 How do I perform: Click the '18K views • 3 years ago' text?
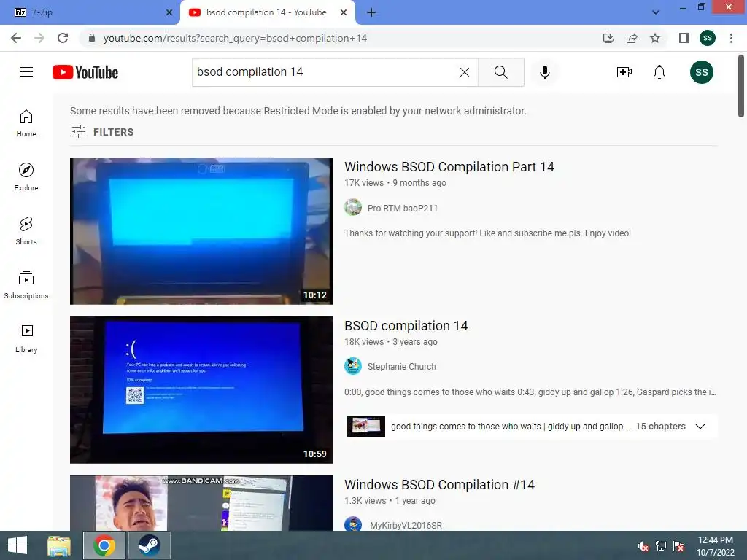tap(391, 342)
